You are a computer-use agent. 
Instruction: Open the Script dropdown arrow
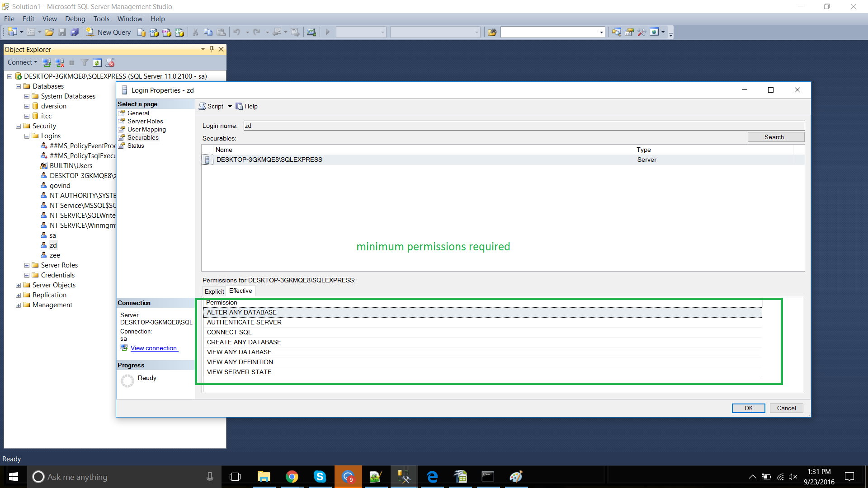[230, 106]
